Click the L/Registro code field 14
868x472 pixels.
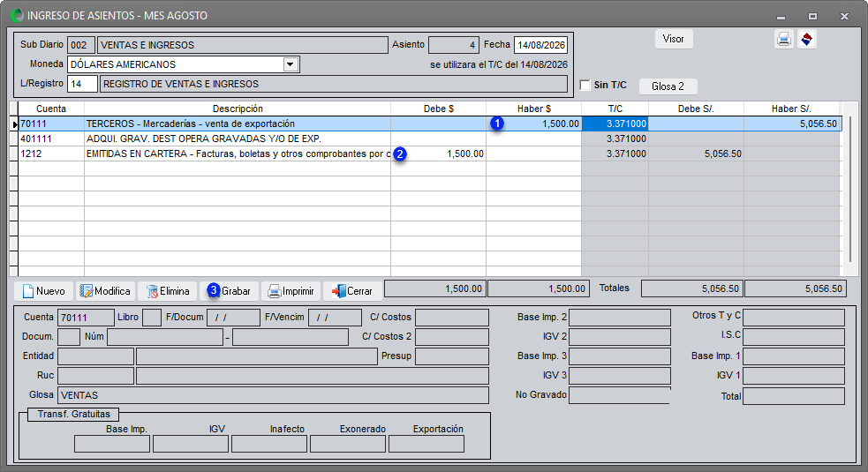82,84
